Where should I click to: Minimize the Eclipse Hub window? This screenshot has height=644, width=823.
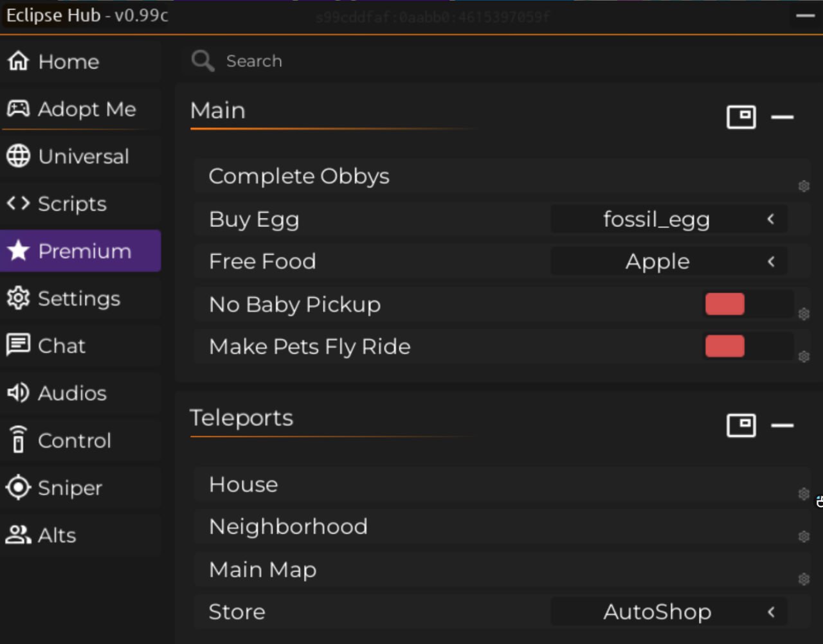(x=805, y=15)
